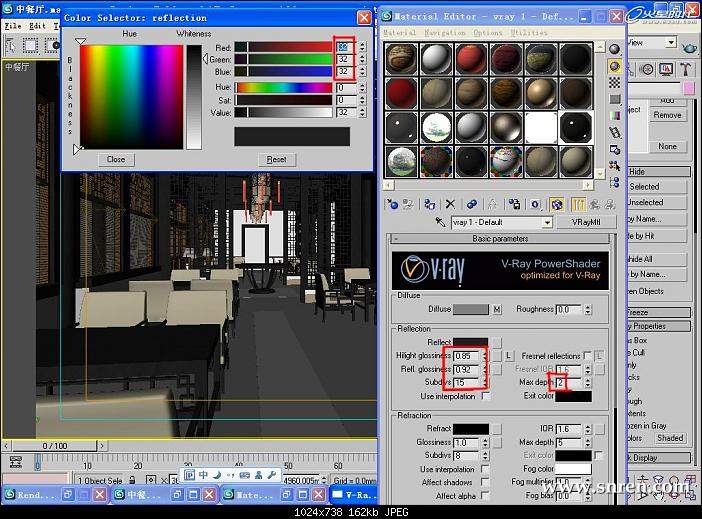This screenshot has height=519, width=702.
Task: Enable Affect shadows in Refraction
Action: (485, 482)
